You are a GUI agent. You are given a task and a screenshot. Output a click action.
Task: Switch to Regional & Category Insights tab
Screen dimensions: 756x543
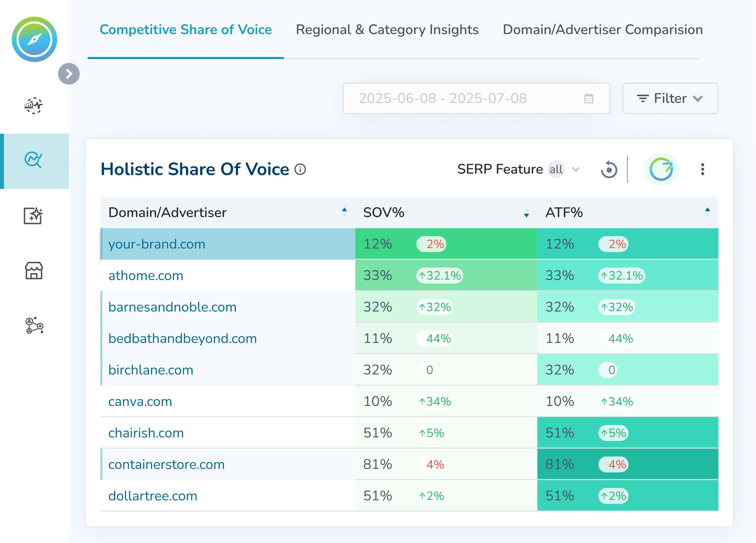[387, 30]
